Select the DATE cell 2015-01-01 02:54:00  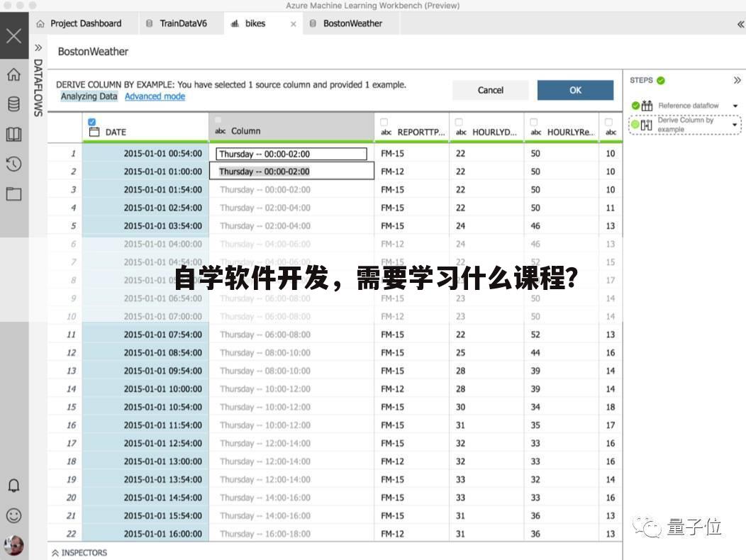point(145,208)
